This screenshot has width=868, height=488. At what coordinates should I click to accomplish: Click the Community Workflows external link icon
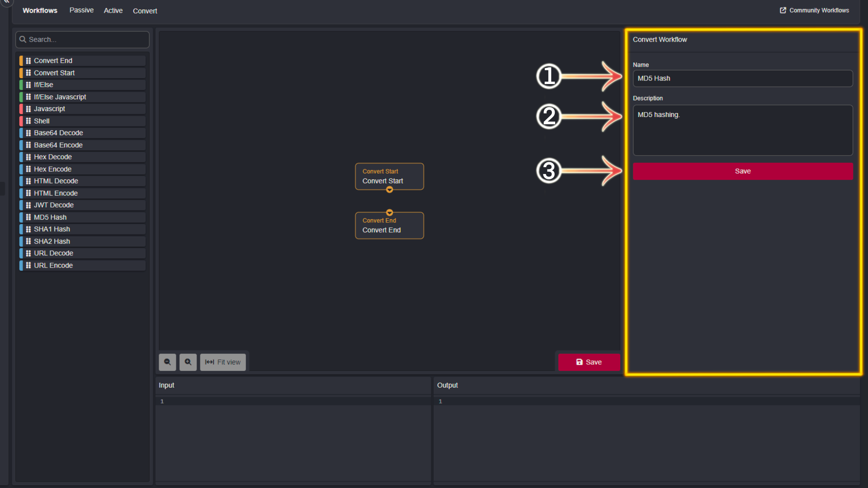783,10
